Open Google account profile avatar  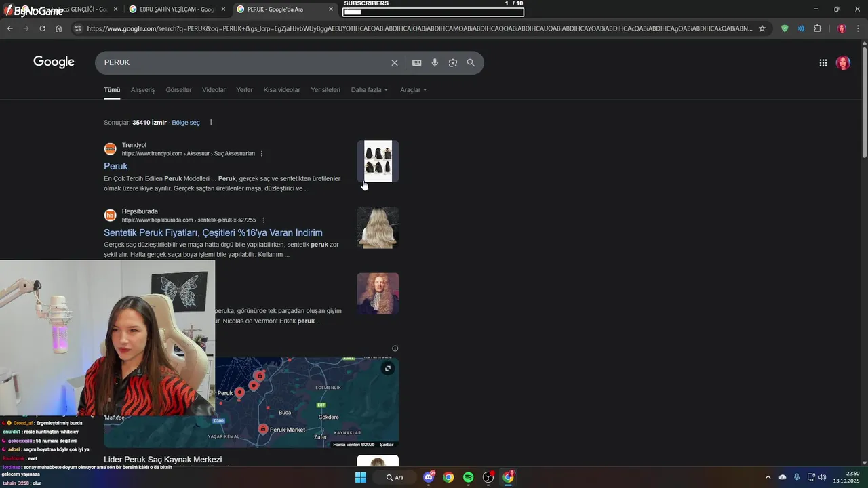(x=843, y=63)
